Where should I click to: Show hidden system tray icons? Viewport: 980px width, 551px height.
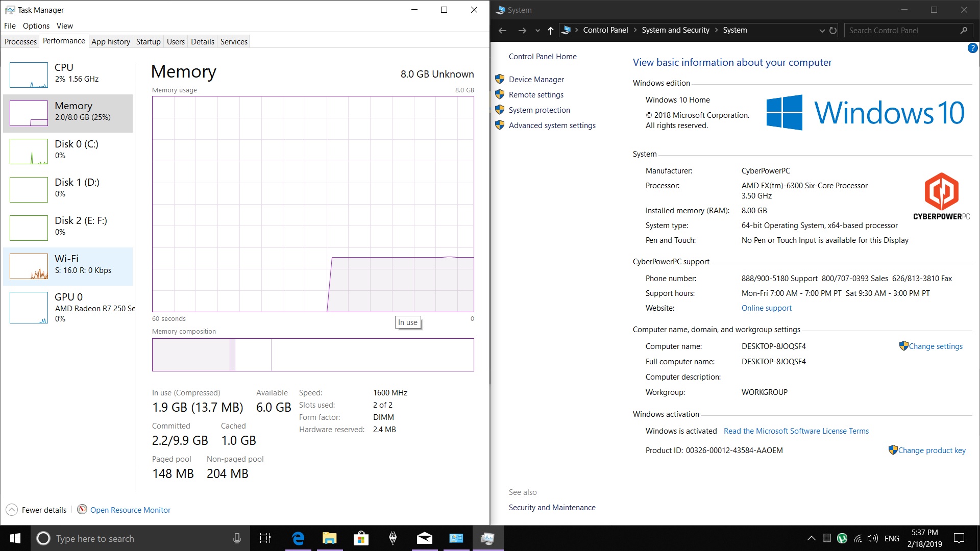pyautogui.click(x=811, y=538)
